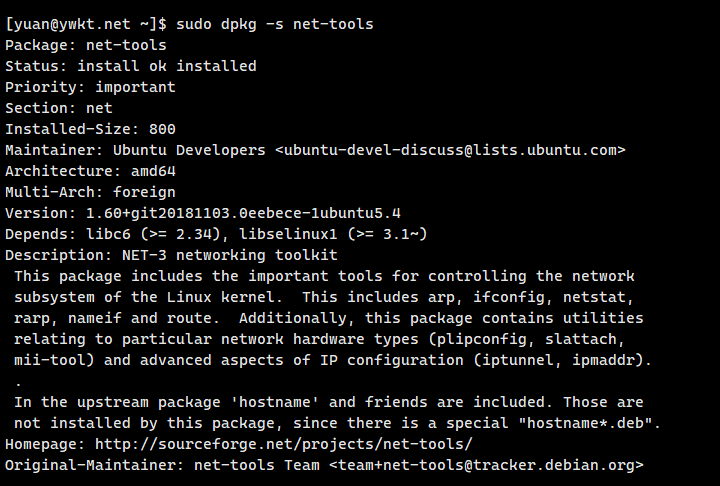Click the ubuntu-devel-discuss@lists.ubuntu.com email address
This screenshot has height=486, width=720.
tap(450, 150)
